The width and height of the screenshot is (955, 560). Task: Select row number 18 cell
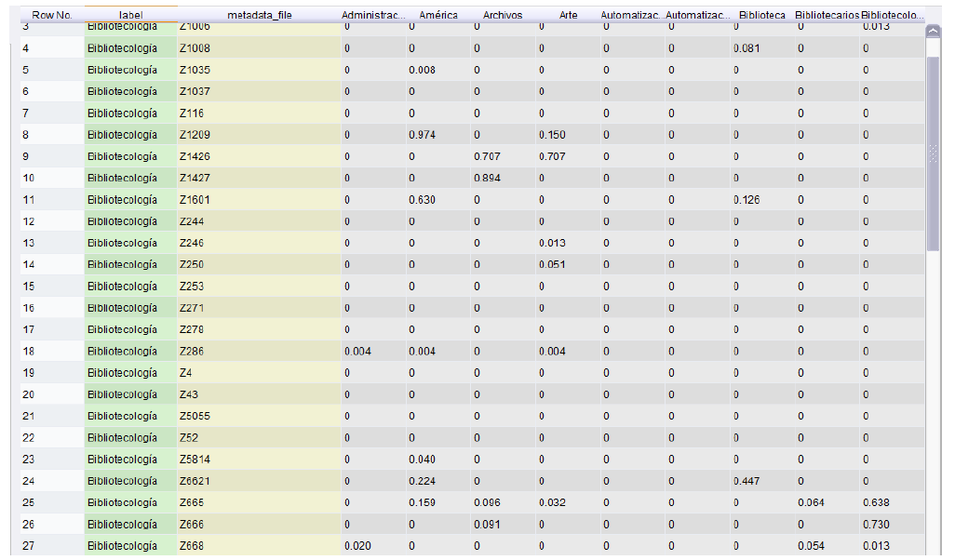[29, 352]
